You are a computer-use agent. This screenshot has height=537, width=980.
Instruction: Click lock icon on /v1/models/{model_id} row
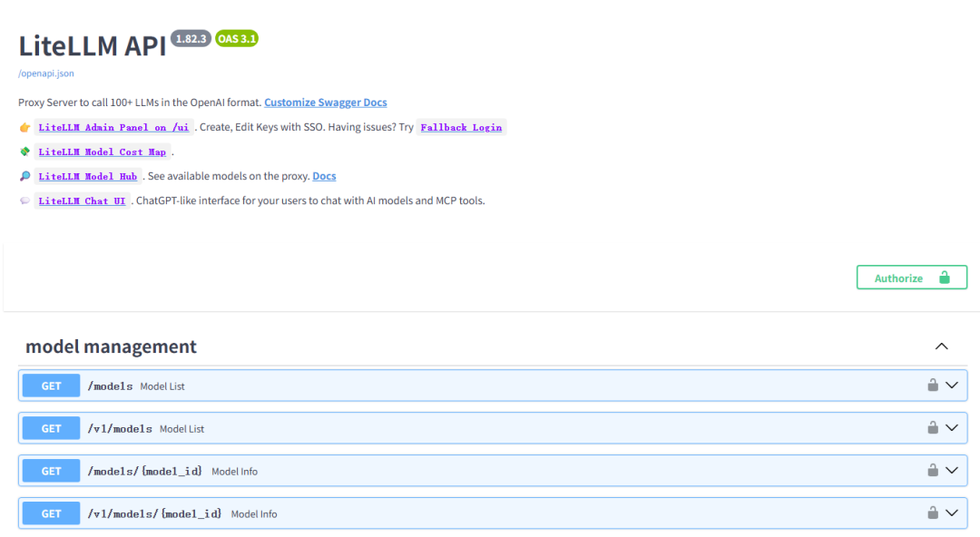coord(933,513)
